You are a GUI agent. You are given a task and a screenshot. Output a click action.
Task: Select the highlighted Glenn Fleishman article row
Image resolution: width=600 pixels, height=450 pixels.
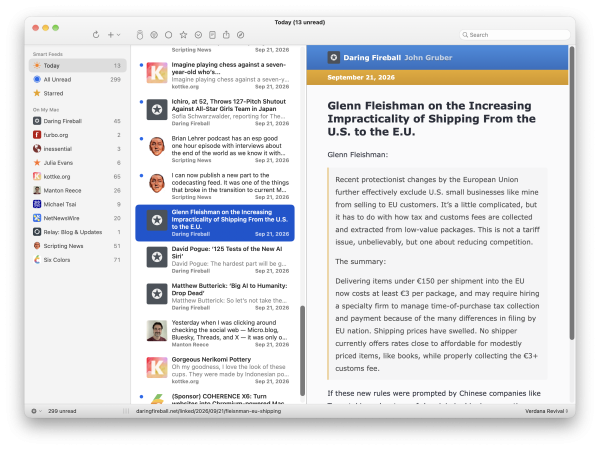(x=215, y=223)
